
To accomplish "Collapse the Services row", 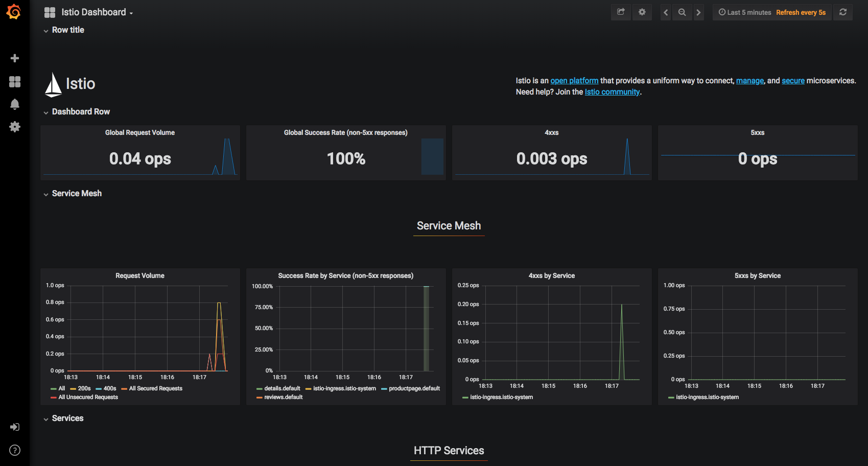I will pos(63,418).
